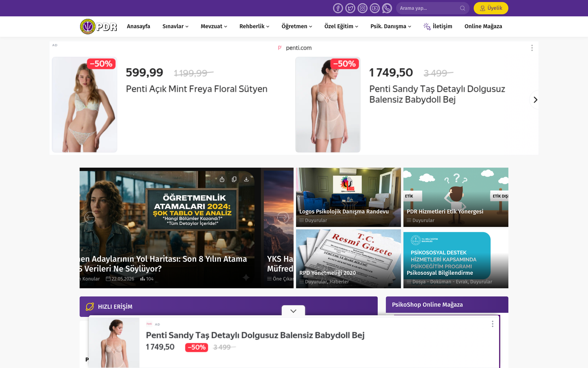Click the view-count bar icon showing 104
Screen dimensions: 588x368
click(x=143, y=279)
